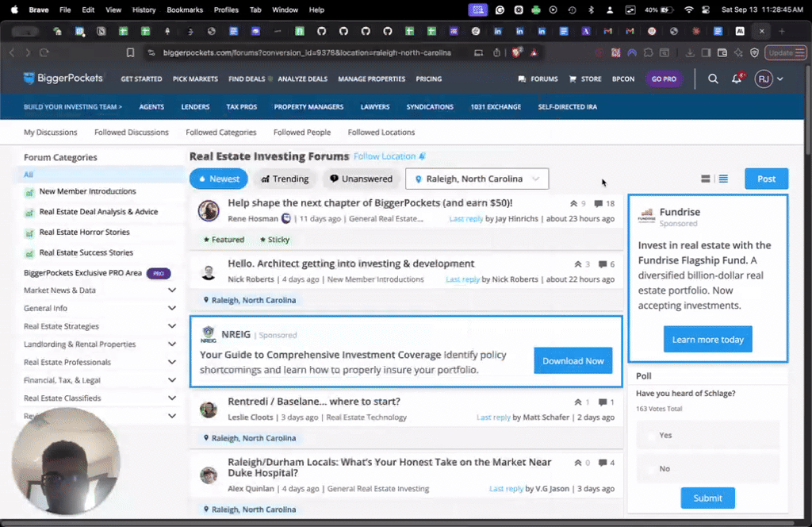Open the ANALYZE DEALS nav menu
The height and width of the screenshot is (527, 812).
pyautogui.click(x=302, y=79)
